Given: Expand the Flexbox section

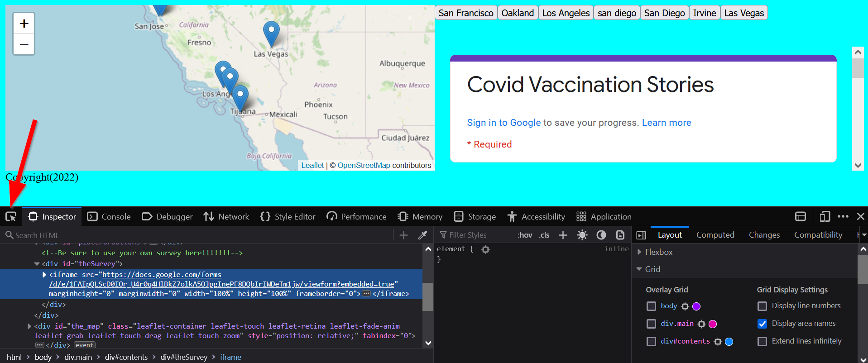Looking at the screenshot, I should 639,252.
